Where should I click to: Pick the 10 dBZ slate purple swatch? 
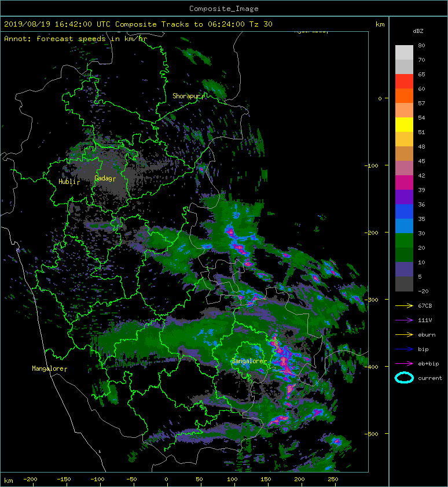[404, 269]
